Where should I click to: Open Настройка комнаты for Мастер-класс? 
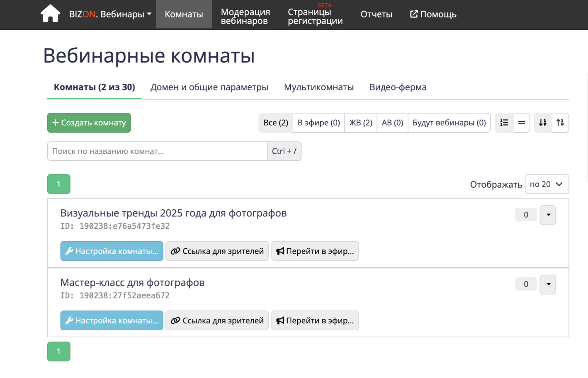click(x=112, y=320)
